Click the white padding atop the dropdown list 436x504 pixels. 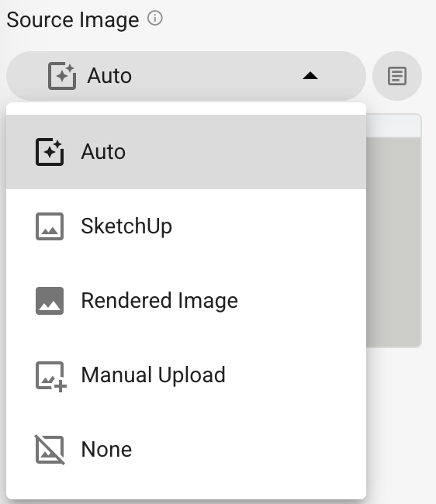(186, 109)
